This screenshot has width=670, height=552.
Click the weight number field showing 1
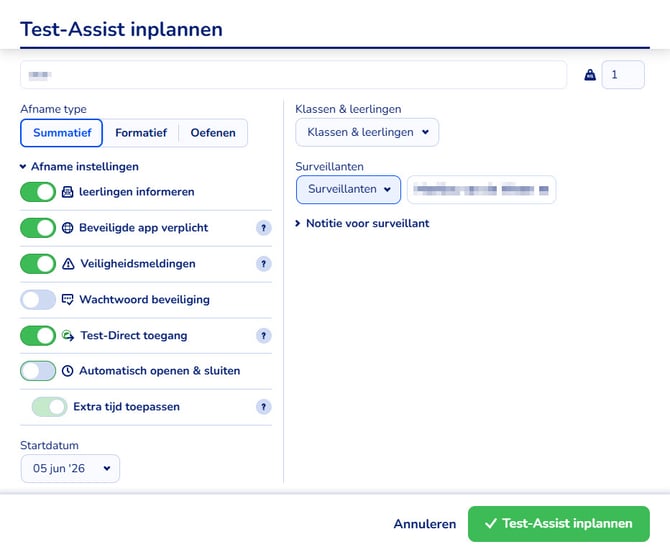pos(623,75)
